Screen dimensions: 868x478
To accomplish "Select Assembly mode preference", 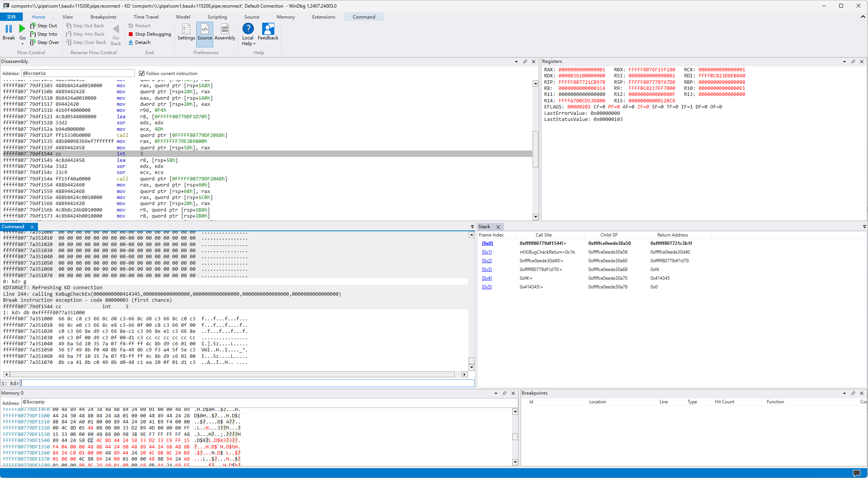I will tap(225, 32).
